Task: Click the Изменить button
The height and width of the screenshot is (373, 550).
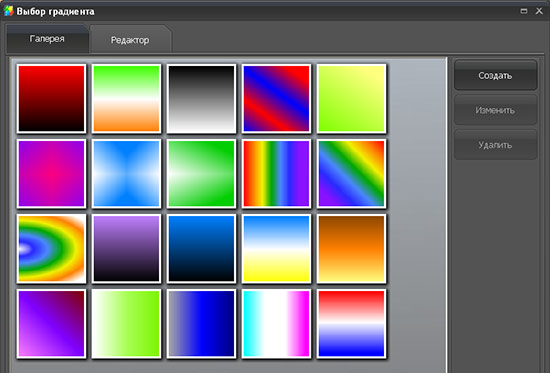Action: (495, 110)
